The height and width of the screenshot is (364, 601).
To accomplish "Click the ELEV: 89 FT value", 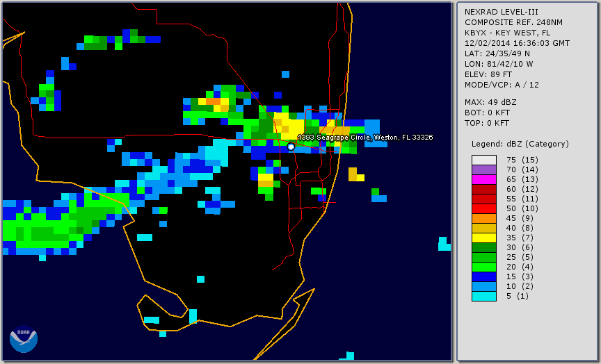I will (488, 74).
